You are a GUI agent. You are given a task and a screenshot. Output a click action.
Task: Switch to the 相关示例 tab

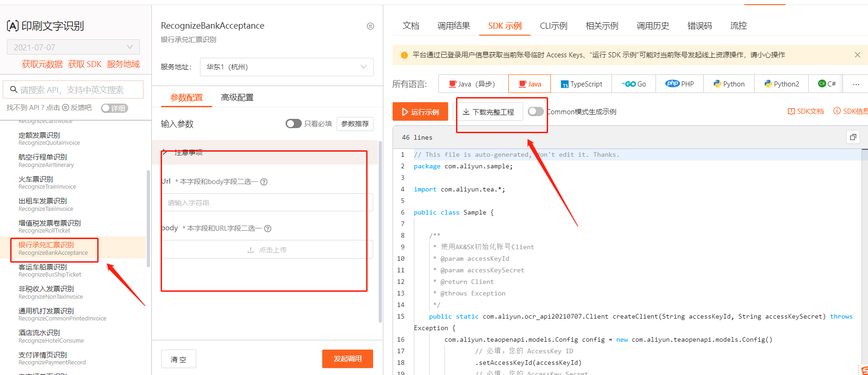tap(602, 26)
